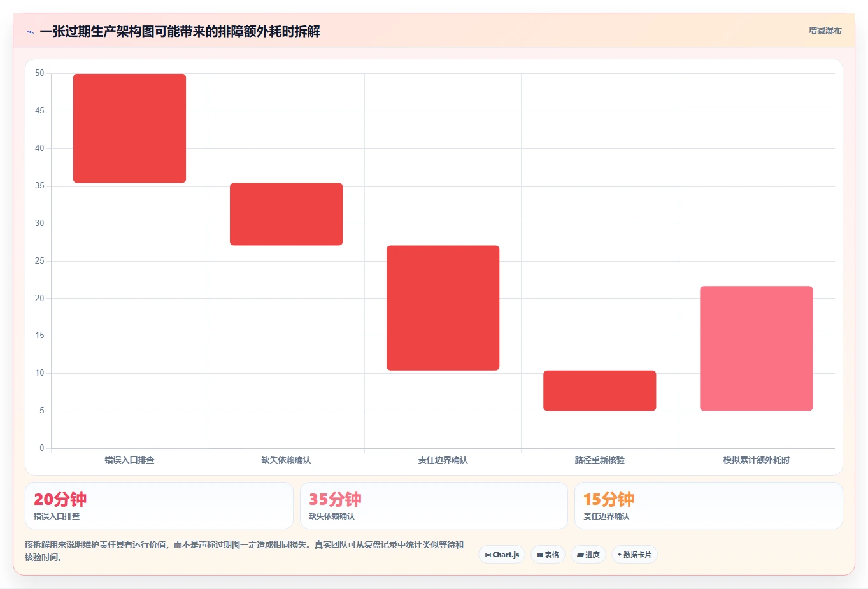Select the Chart.js chip

point(502,555)
